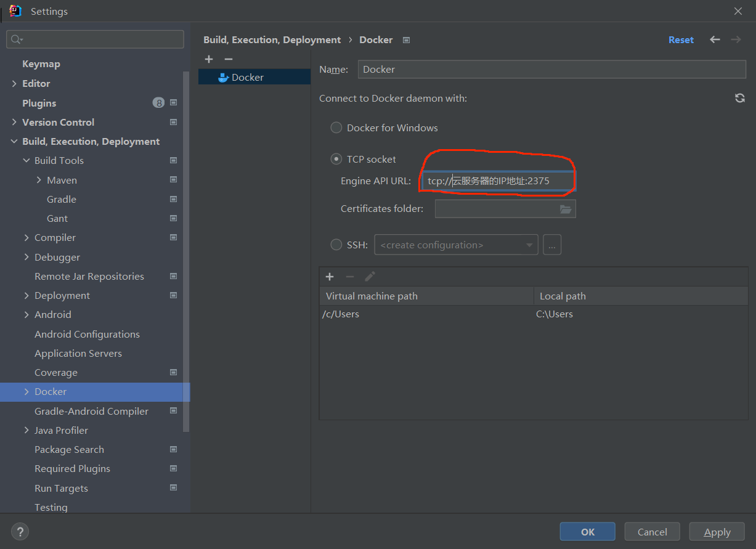Expand the Android node

coord(26,314)
